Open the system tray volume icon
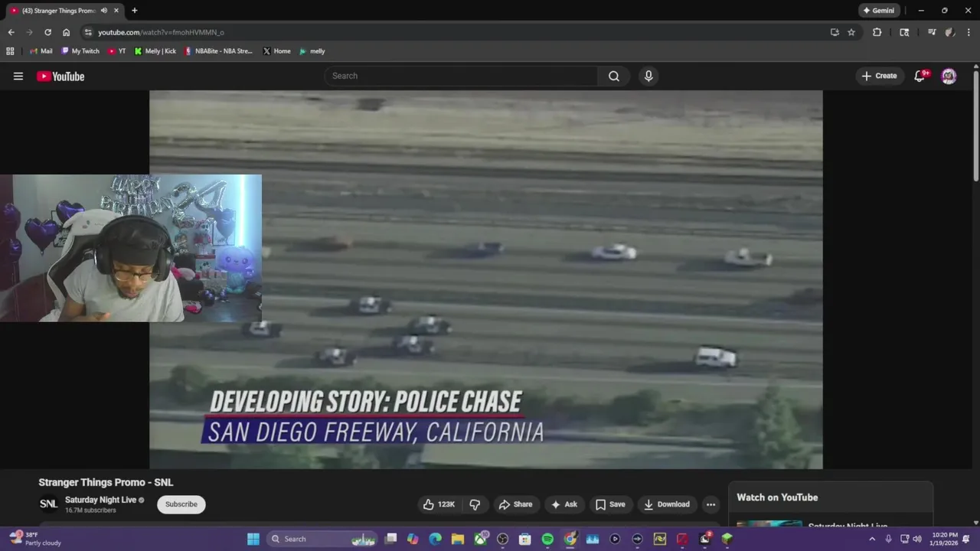This screenshot has height=551, width=980. click(917, 539)
